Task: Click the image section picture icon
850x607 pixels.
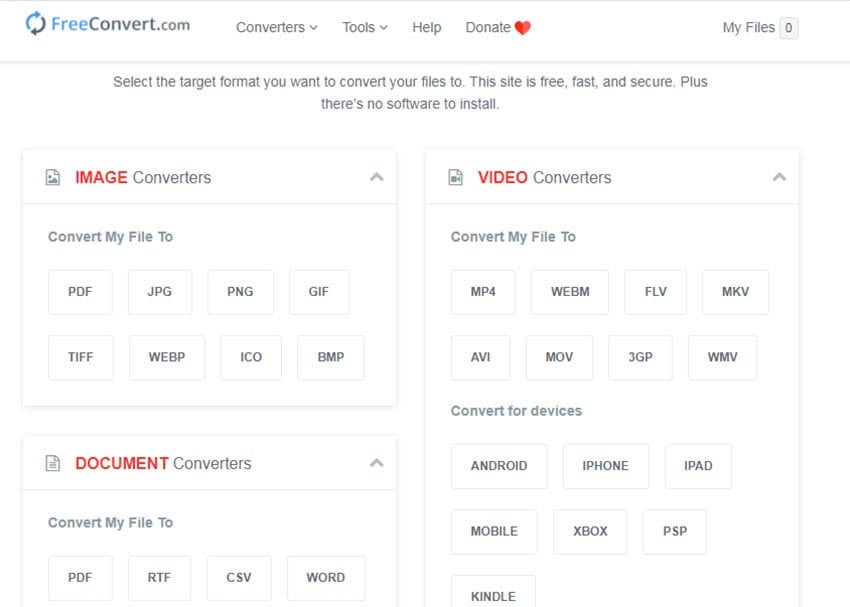Action: (53, 178)
